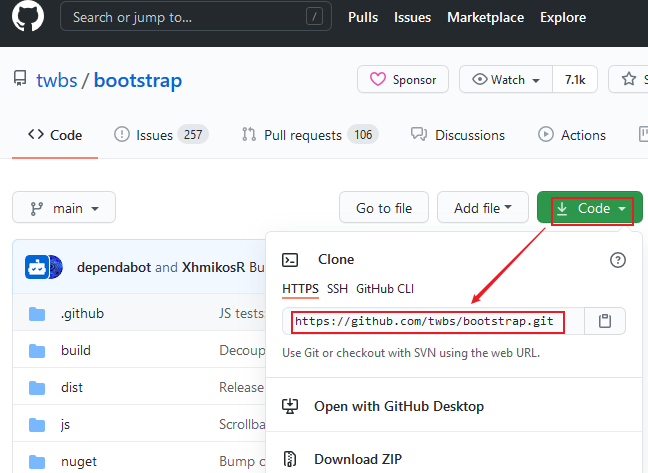Click the 'Scrollba' commit message on js row
Screen dimensions: 648x473
click(x=242, y=424)
